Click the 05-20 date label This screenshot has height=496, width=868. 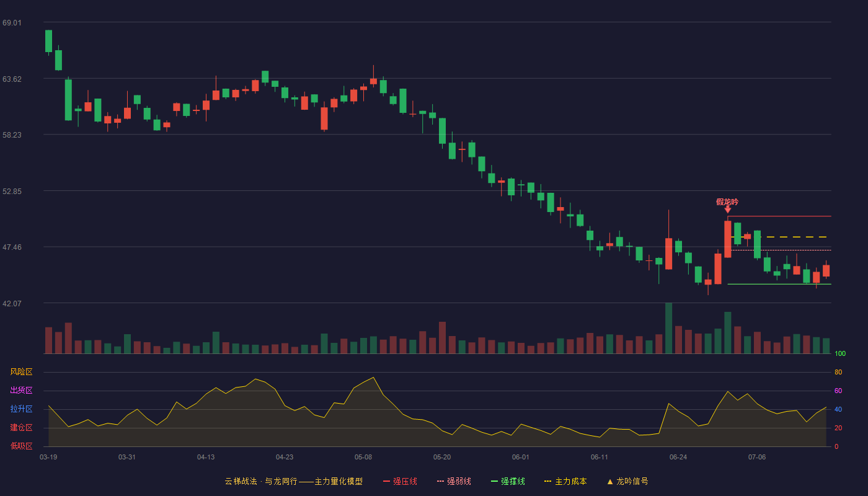click(442, 457)
